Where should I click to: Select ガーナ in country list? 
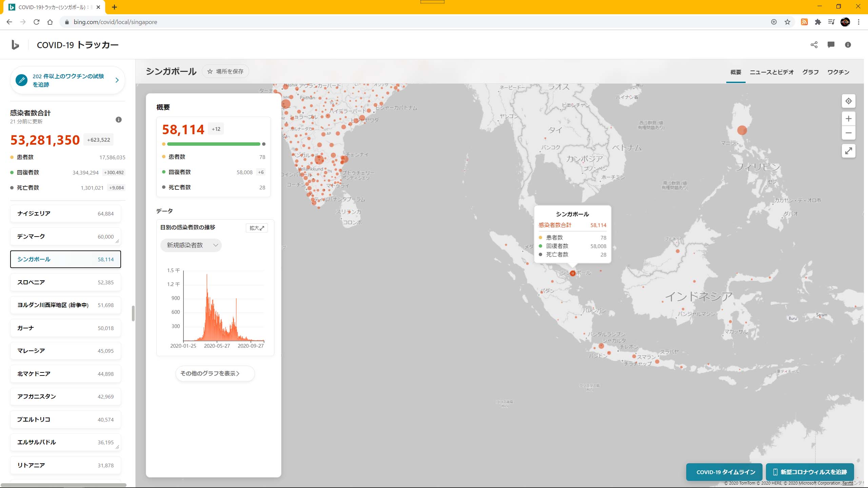click(65, 328)
